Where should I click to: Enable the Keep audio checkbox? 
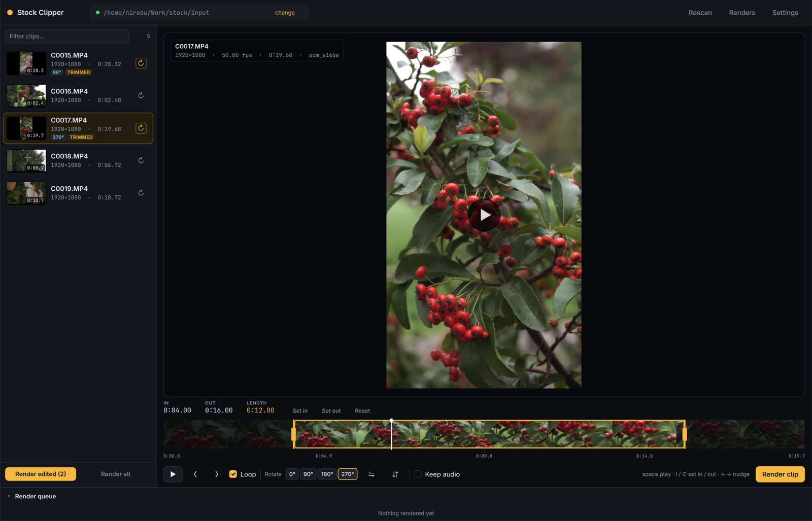click(x=418, y=474)
